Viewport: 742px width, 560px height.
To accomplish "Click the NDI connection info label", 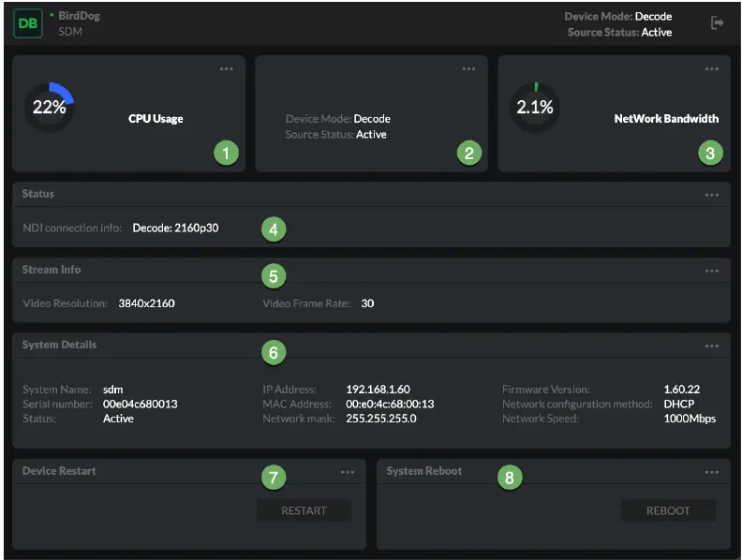I will point(72,228).
